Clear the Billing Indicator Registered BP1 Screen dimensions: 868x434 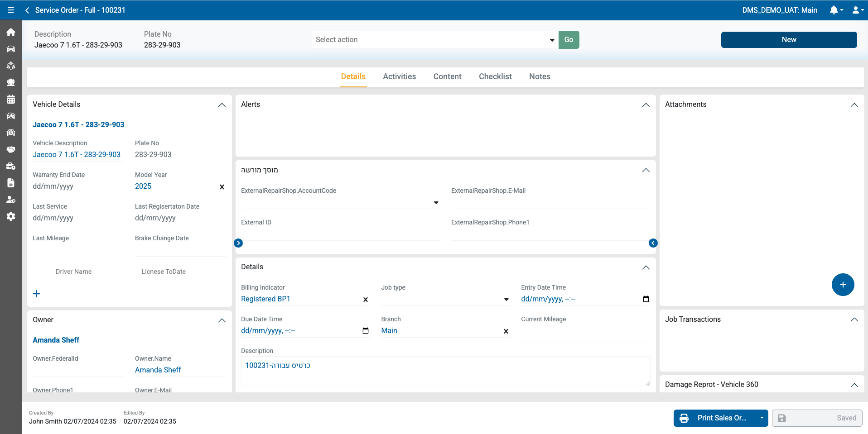pos(366,300)
